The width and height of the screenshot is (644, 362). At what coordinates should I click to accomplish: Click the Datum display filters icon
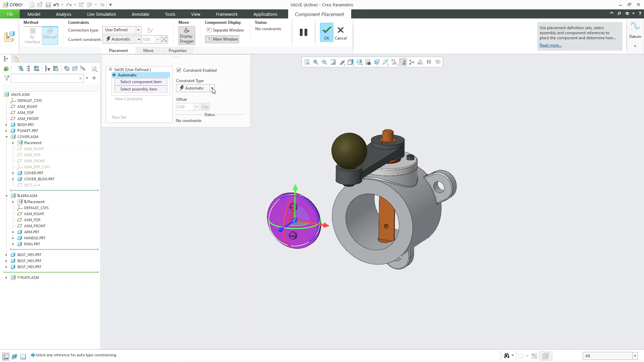click(394, 62)
